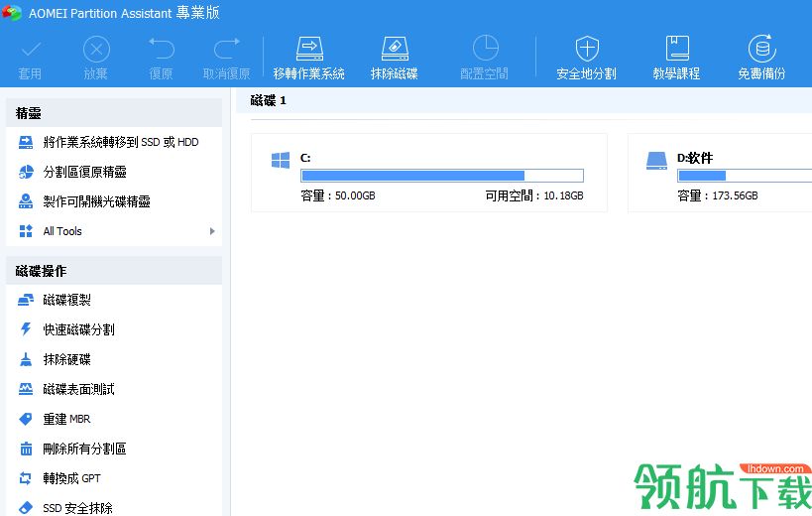Viewport: 812px width, 516px height.
Task: Open 移轉作業系統 migrate OS tool
Action: tap(309, 59)
